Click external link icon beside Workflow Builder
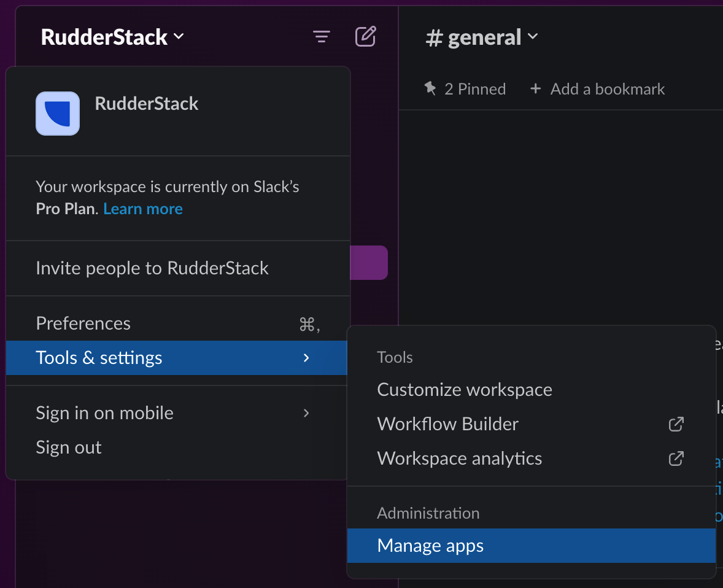Screen dimensions: 723x588 [676, 424]
